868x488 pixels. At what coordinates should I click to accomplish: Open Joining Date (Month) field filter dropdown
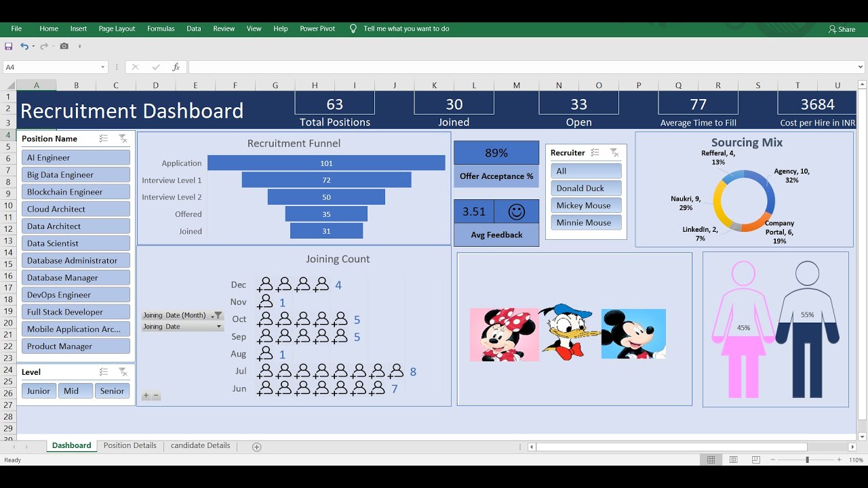pyautogui.click(x=217, y=315)
